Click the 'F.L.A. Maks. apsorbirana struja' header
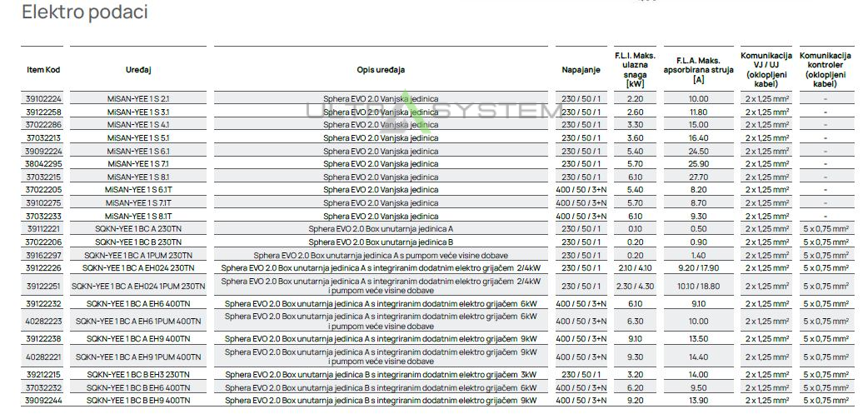The width and height of the screenshot is (868, 419). 698,70
